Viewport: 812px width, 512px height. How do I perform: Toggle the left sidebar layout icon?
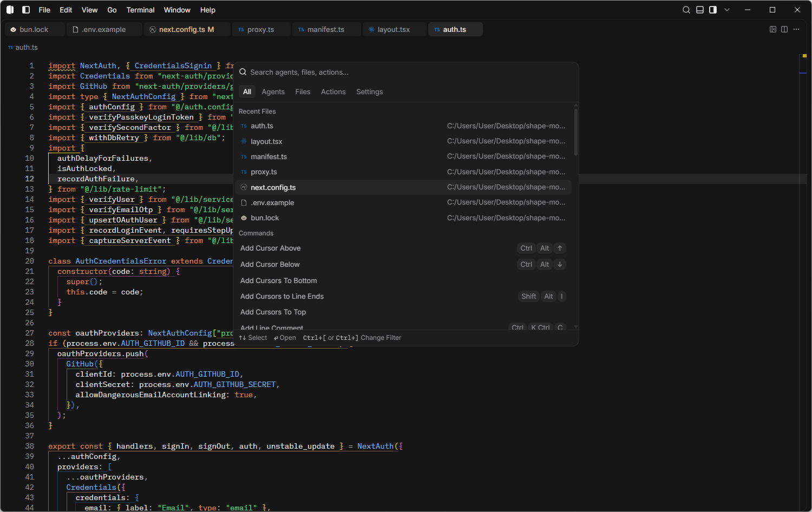pyautogui.click(x=26, y=10)
